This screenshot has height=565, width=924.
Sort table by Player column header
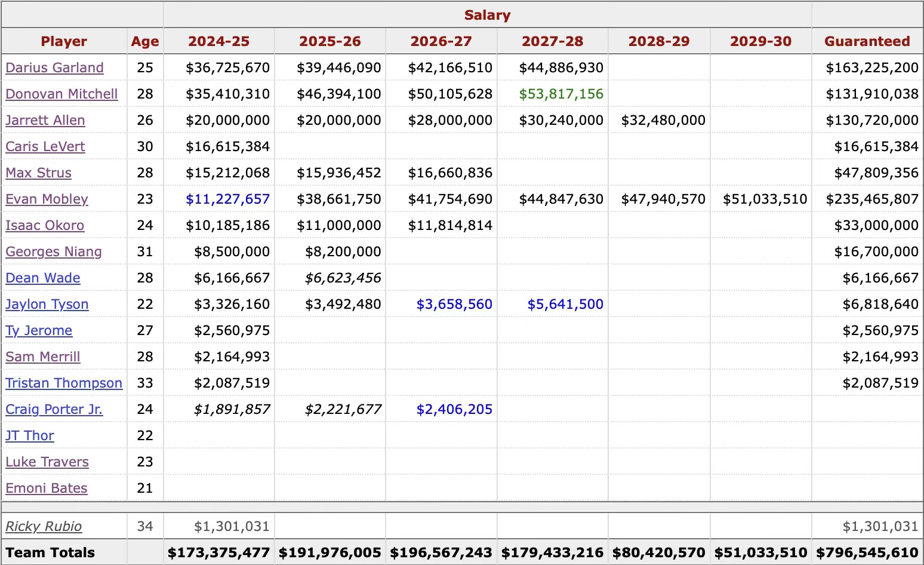[64, 41]
